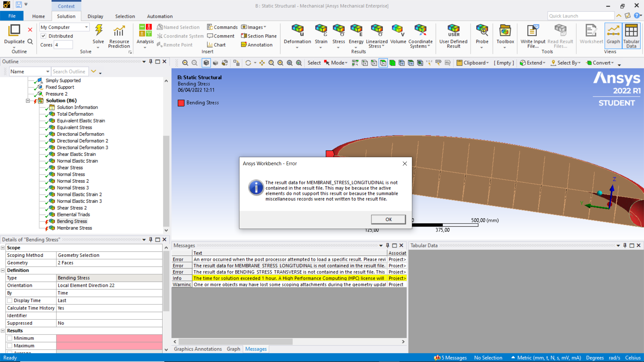The height and width of the screenshot is (362, 644).
Task: Insert an Annotation
Action: tap(257, 45)
